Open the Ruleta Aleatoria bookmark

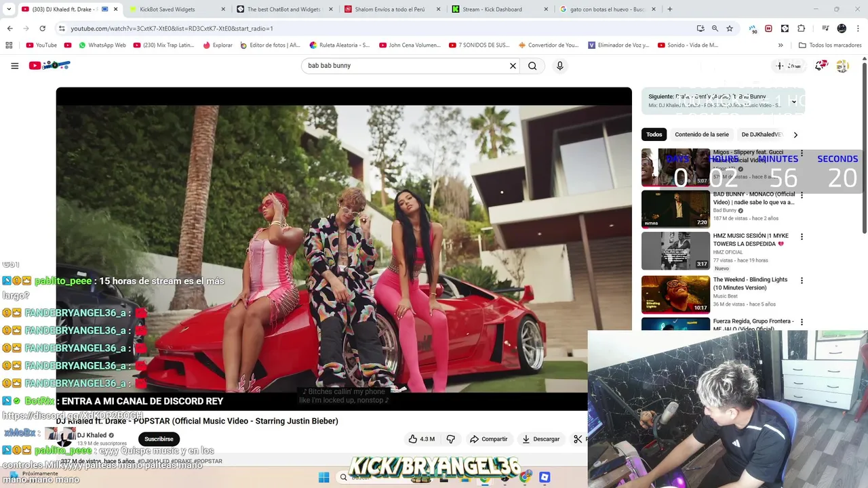[339, 45]
